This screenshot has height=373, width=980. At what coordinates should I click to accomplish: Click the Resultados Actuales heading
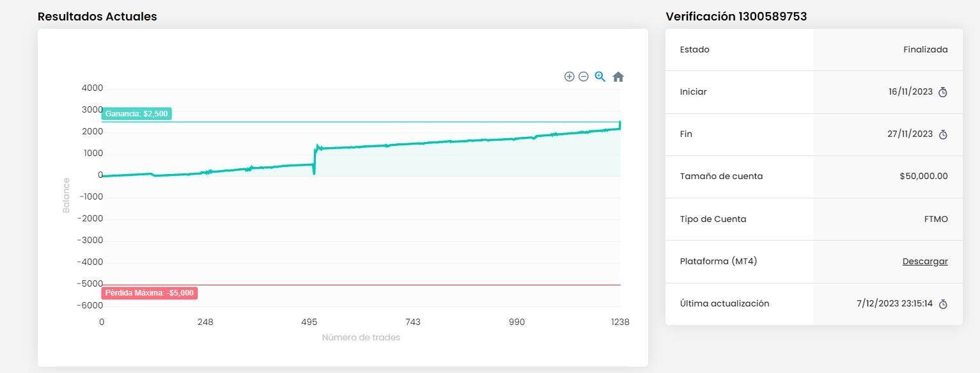(97, 17)
